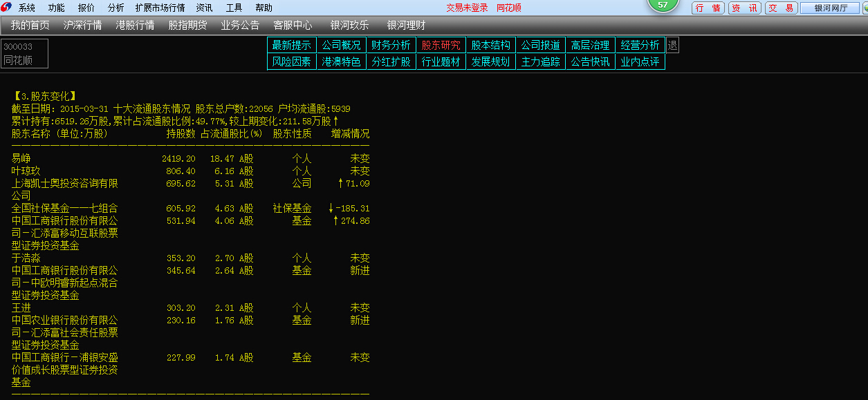Viewport: 868px width, 400px height.
Task: Click the red 同花顺 title link
Action: pyautogui.click(x=509, y=8)
